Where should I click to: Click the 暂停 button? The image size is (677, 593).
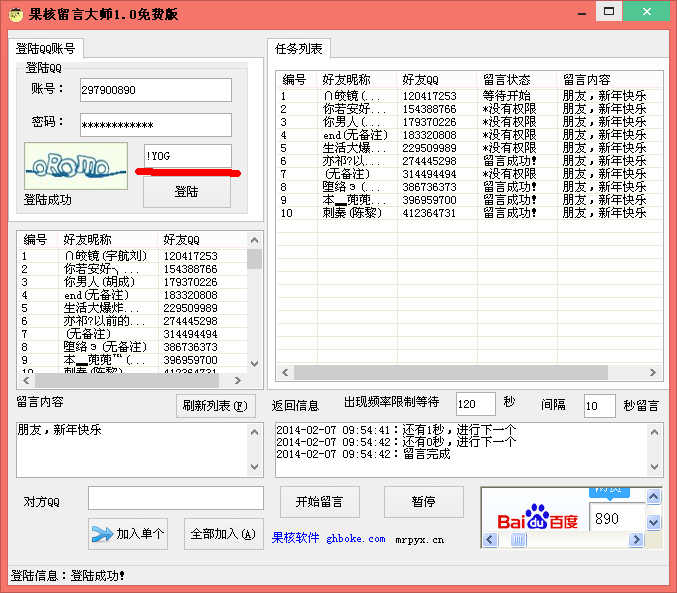pos(424,501)
